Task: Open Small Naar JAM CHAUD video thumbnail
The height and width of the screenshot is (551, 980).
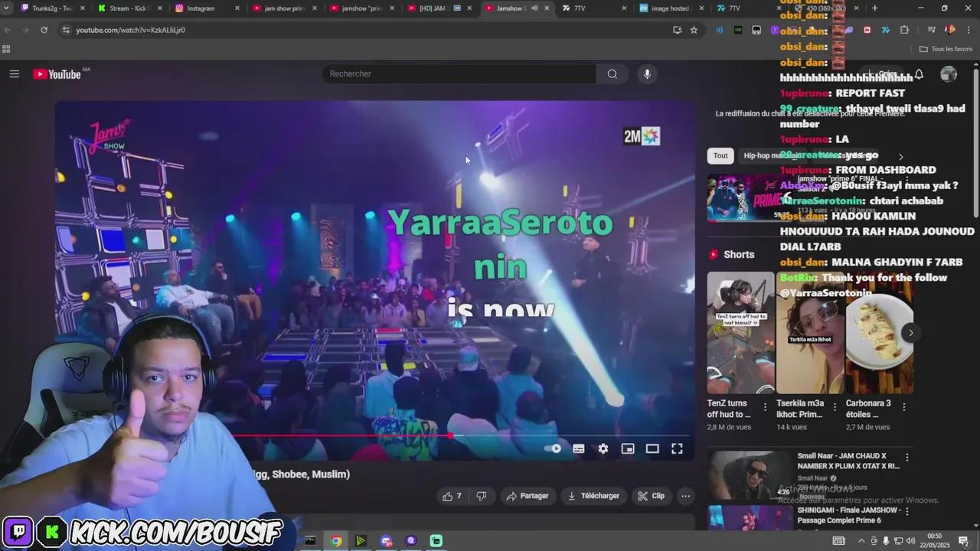Action: coord(749,474)
